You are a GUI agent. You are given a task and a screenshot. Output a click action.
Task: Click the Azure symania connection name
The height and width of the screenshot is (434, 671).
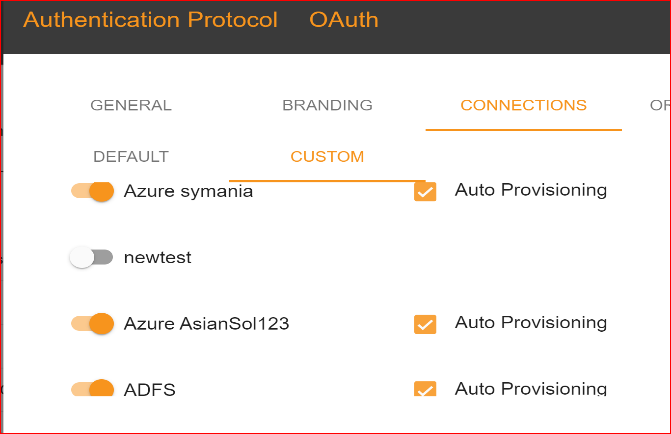click(188, 191)
